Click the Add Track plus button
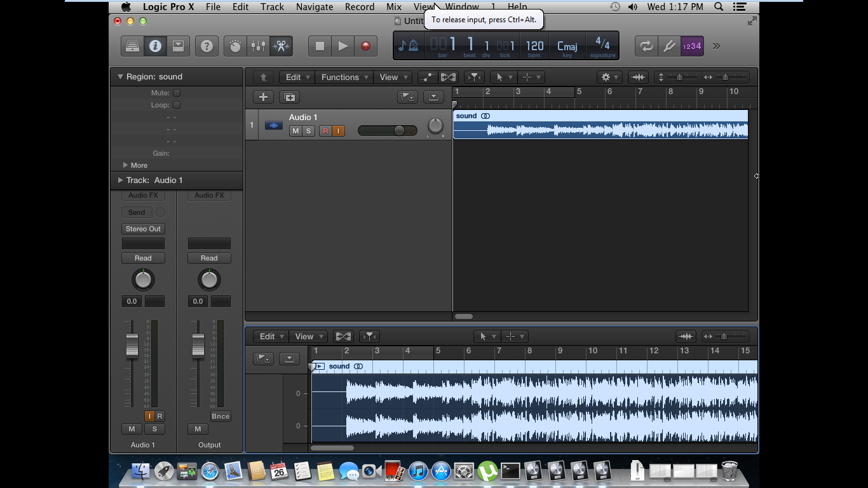 click(263, 97)
